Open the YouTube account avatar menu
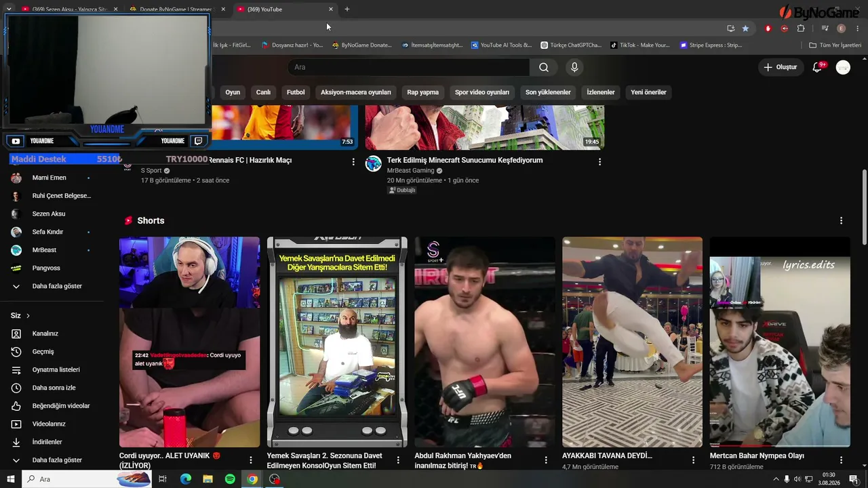Viewport: 868px width, 488px height. (x=843, y=67)
